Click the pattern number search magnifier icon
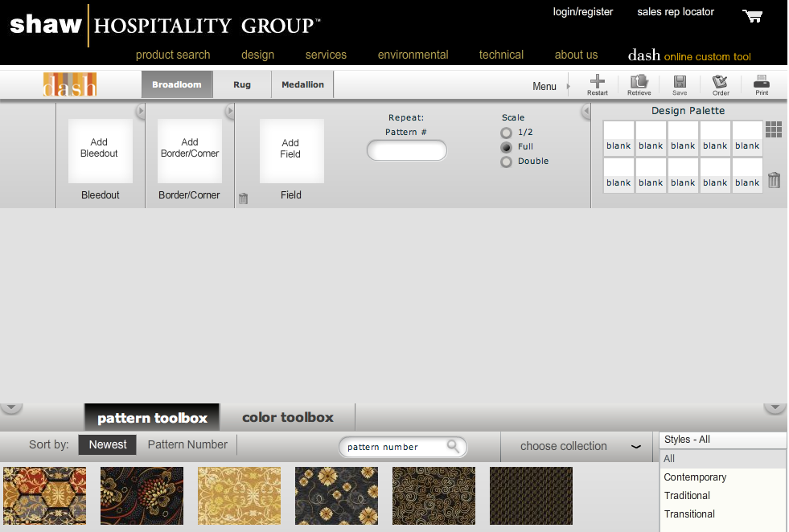 (454, 446)
